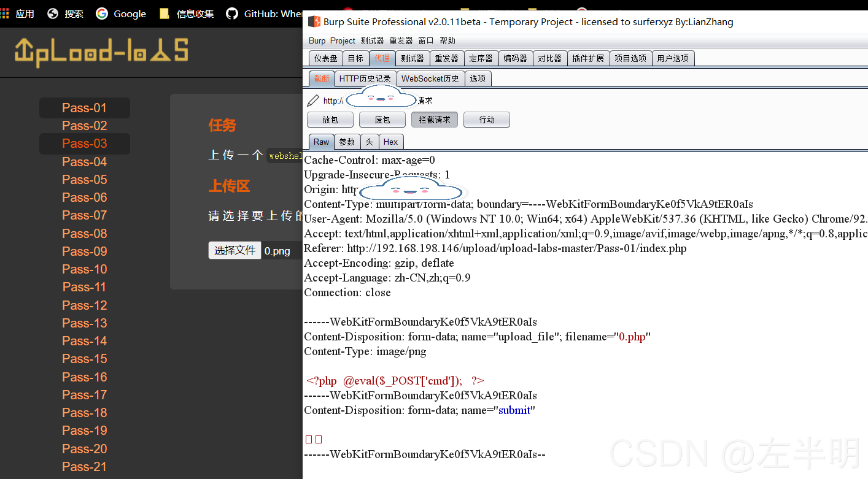Viewport: 868px width, 479px height.
Task: Open Pass-07 in the sidebar
Action: point(85,215)
